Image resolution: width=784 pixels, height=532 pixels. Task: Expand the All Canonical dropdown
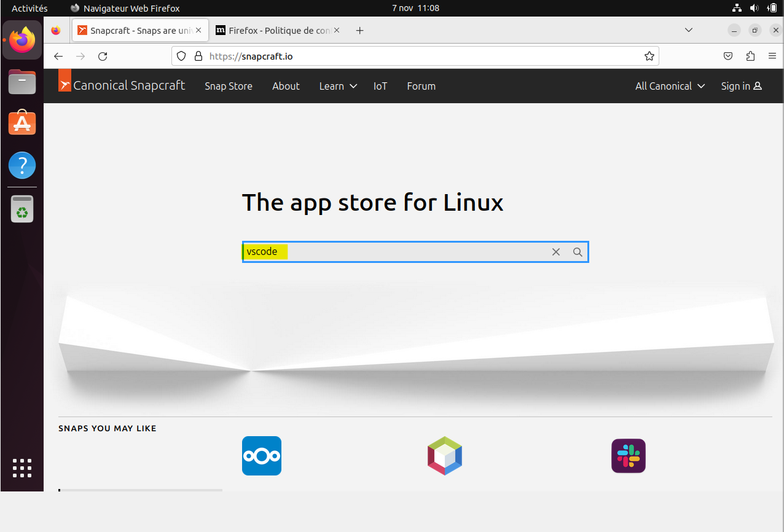pyautogui.click(x=670, y=86)
